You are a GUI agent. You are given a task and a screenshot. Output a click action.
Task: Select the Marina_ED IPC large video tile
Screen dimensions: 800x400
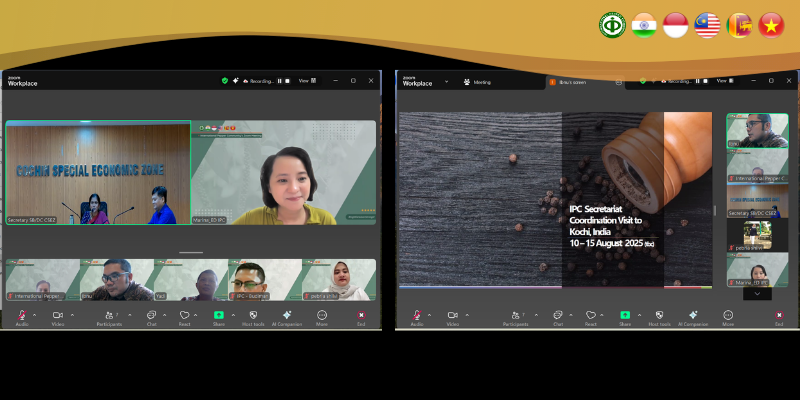[x=283, y=172]
